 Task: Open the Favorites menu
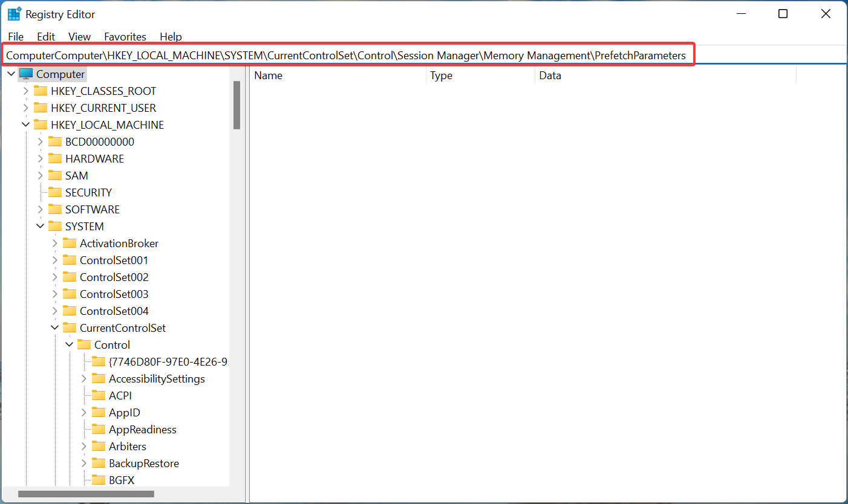click(125, 37)
